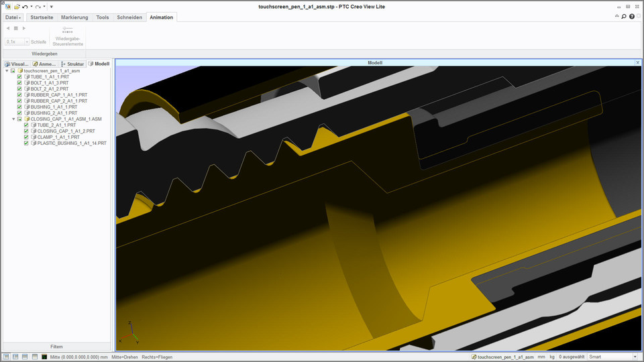Toggle the Schleife loop option

39,42
